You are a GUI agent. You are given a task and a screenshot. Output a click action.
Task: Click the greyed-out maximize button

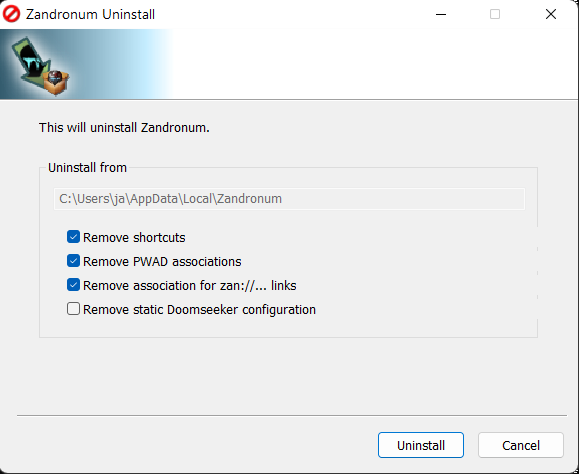point(495,14)
